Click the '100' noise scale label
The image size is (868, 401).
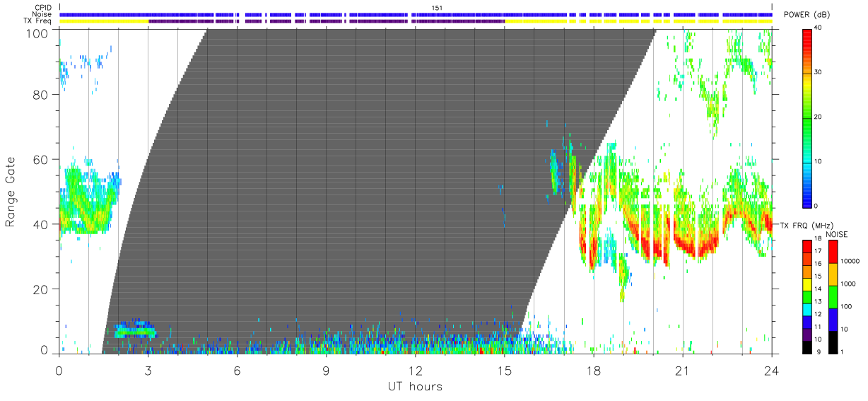pyautogui.click(x=847, y=306)
